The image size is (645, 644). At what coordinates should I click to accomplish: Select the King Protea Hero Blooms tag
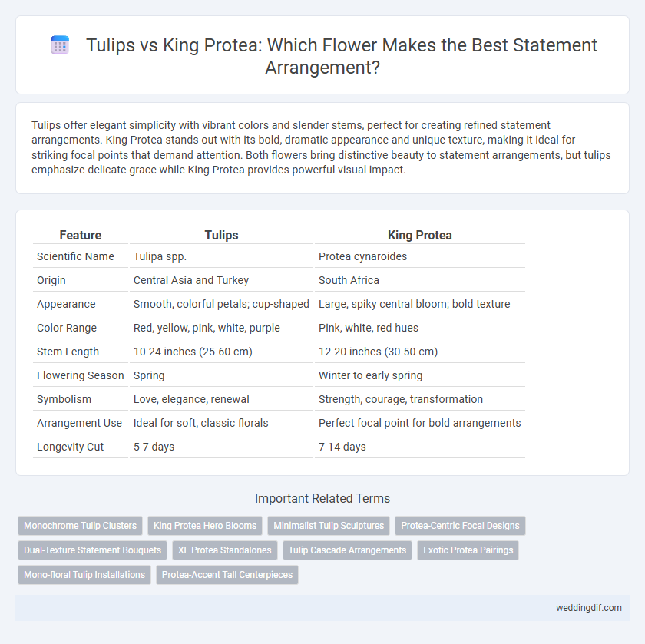(205, 526)
